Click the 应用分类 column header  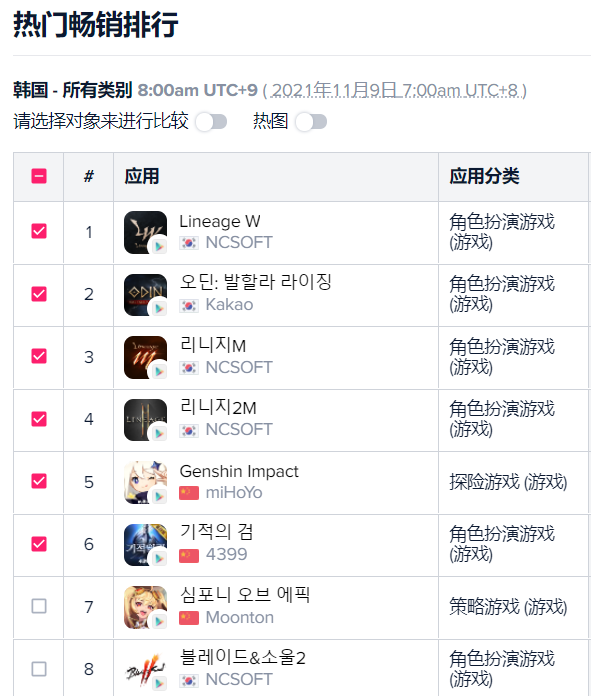coord(484,176)
